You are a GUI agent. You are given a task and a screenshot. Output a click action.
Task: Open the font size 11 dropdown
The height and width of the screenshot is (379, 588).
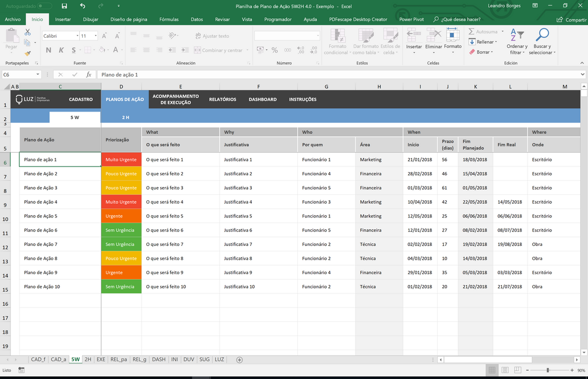[x=95, y=36]
